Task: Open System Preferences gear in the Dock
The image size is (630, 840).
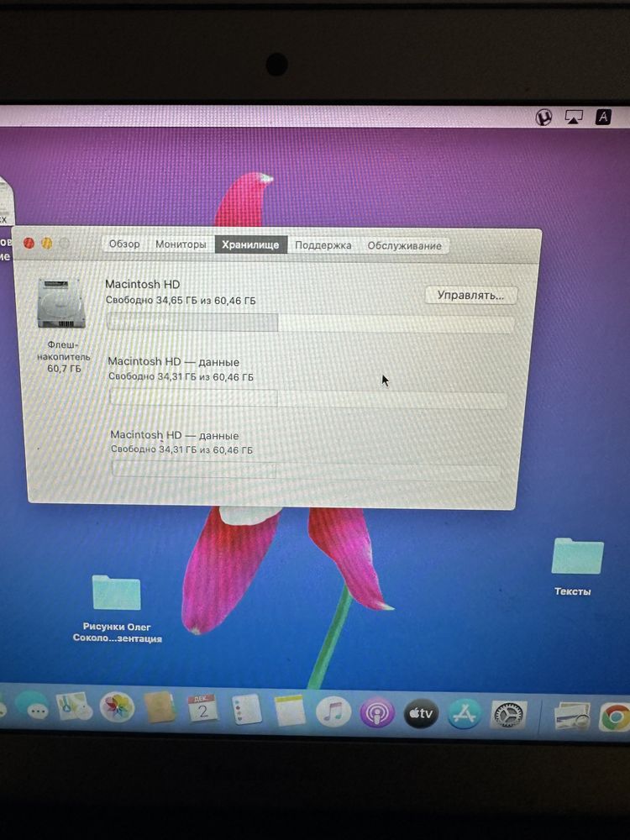Action: tap(508, 715)
